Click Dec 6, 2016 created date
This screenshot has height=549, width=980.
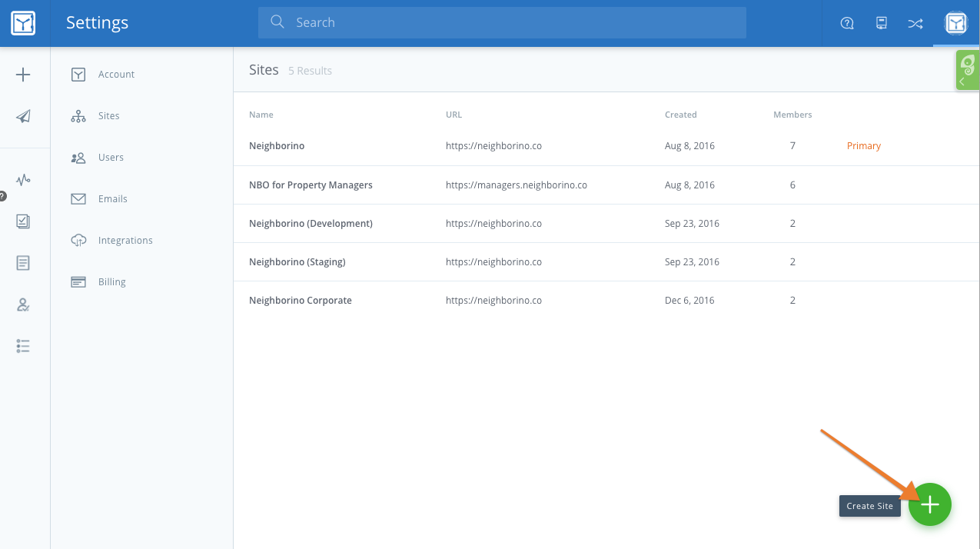[689, 301]
